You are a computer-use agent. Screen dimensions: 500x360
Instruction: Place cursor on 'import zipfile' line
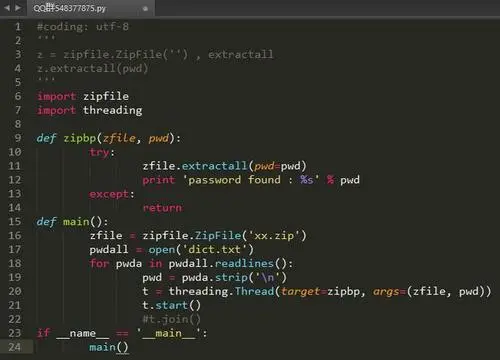[x=83, y=96]
